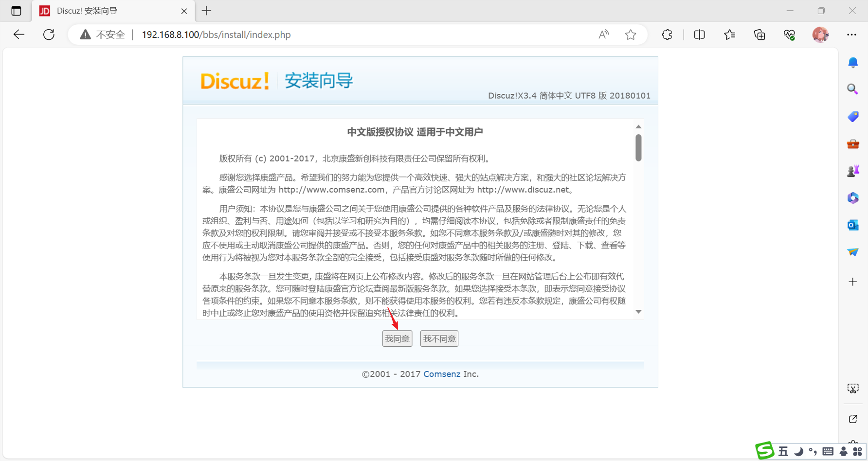
Task: Click the 我同意 button
Action: point(397,339)
